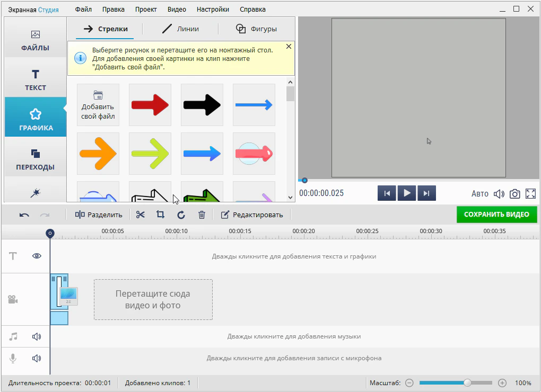This screenshot has width=541, height=392.
Task: Click the scissors cut icon
Action: point(140,215)
